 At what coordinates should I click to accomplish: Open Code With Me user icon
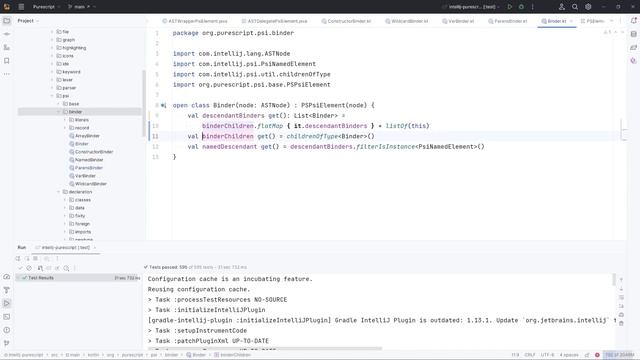(x=562, y=7)
